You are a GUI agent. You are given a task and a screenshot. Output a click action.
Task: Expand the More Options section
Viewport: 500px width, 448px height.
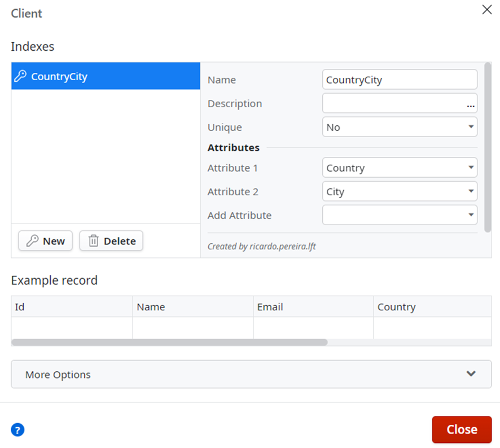pos(251,374)
